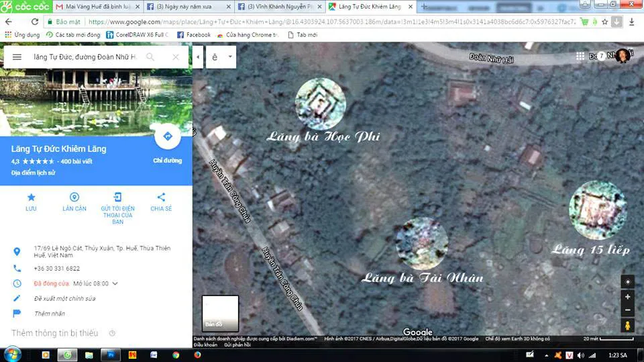Click the search magnifier icon
The height and width of the screenshot is (362, 644).
point(150,57)
